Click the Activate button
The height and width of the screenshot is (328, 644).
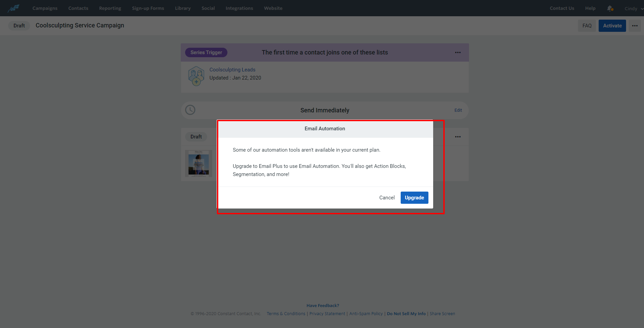(x=612, y=26)
